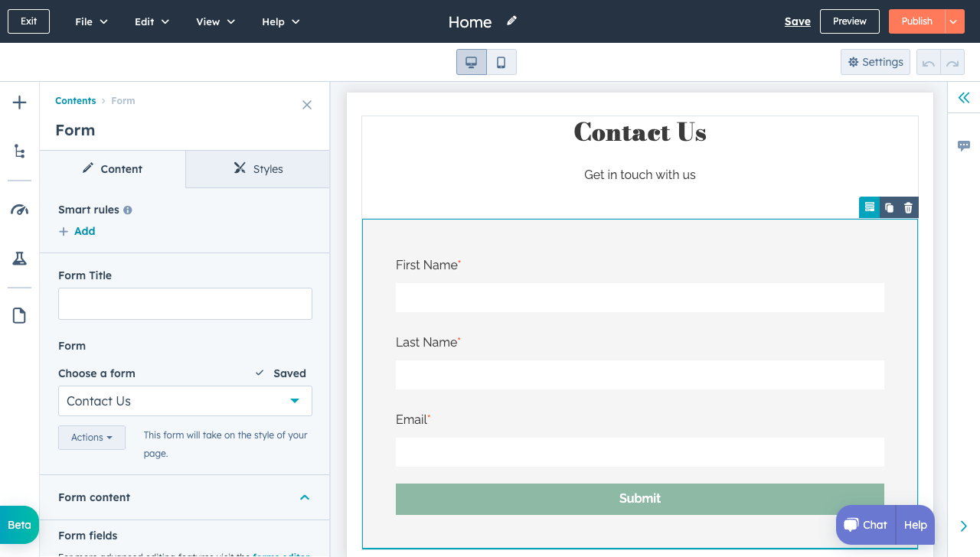Delete the form module via trash icon
This screenshot has height=557, width=980.
(x=908, y=207)
